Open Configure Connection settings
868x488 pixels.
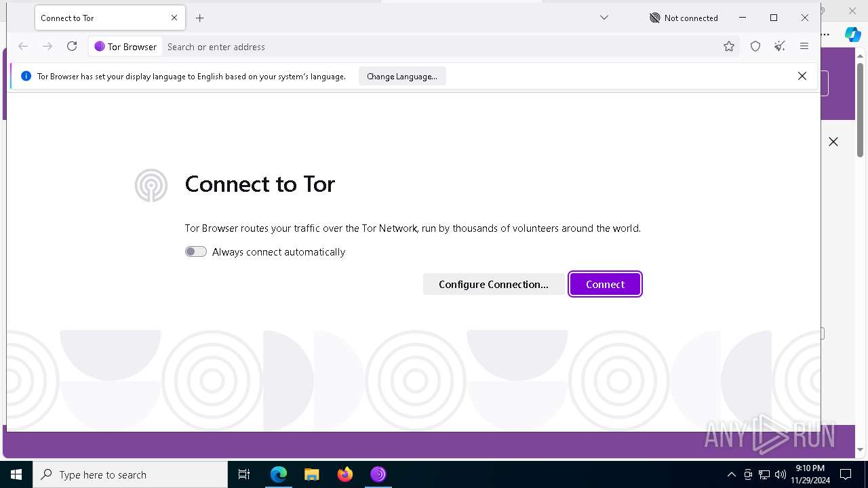(x=494, y=284)
